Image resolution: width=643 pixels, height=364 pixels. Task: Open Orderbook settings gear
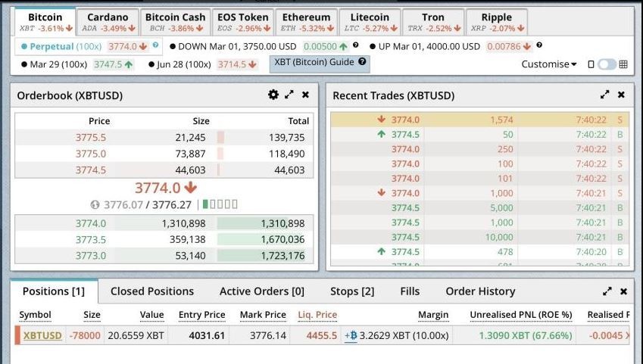(x=273, y=95)
